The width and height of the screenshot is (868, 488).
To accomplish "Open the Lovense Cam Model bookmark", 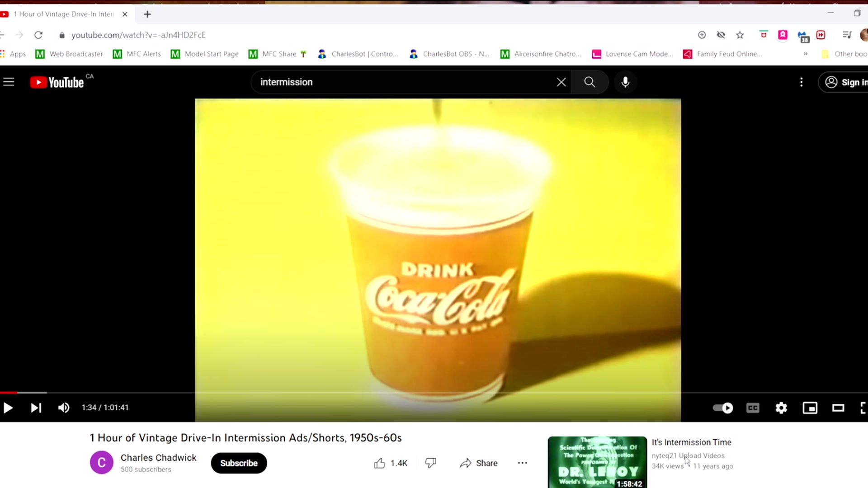I will pos(632,54).
